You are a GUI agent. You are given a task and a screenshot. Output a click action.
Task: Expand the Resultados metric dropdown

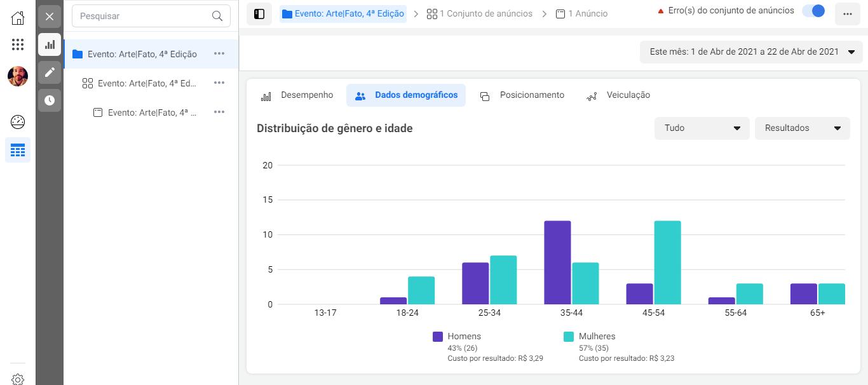(803, 128)
